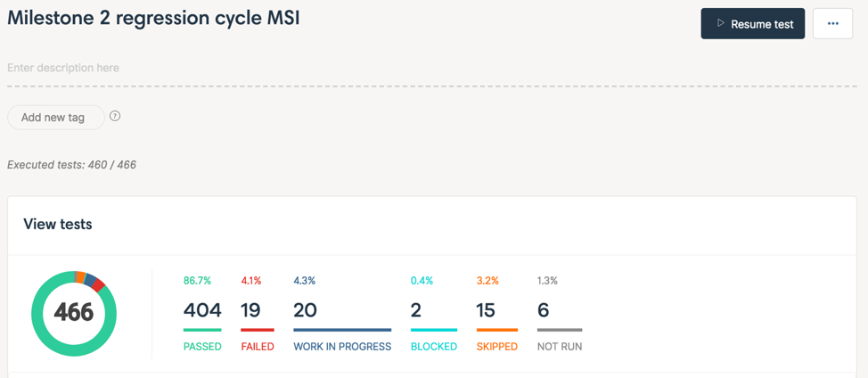Click the View tests heading
This screenshot has width=868, height=378.
click(x=58, y=225)
